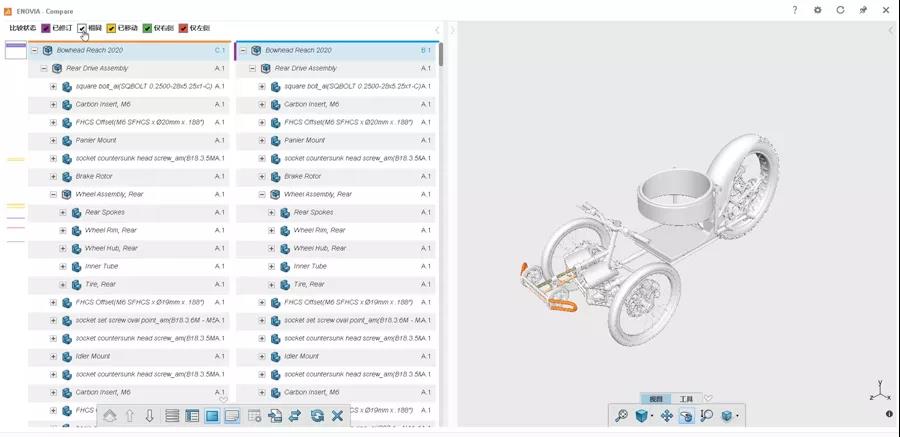
Task: Select Wheel Rim, Rear in left panel
Action: tap(111, 230)
